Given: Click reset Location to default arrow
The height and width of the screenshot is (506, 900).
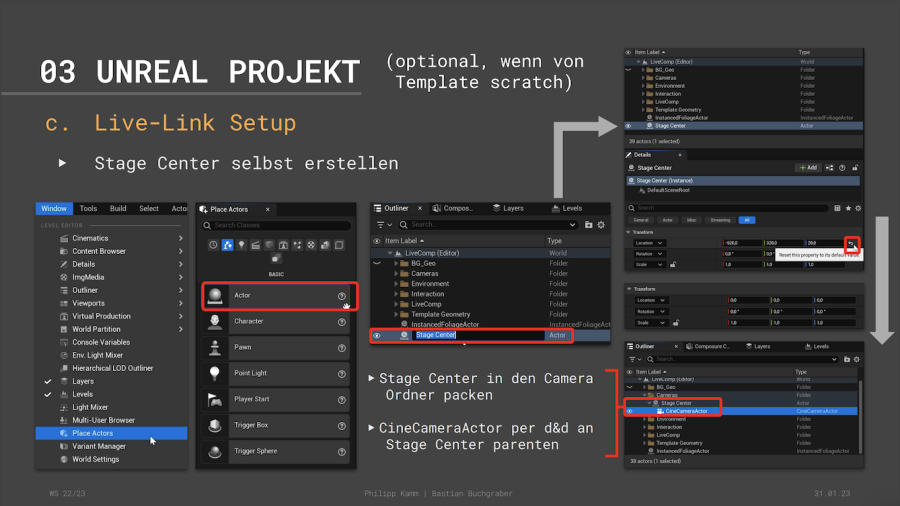Looking at the screenshot, I should [x=851, y=243].
